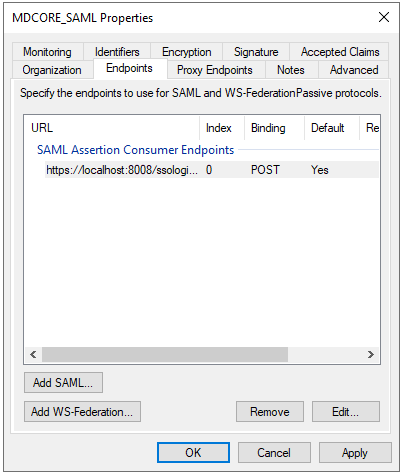Collapse the SAML Assertion Consumer Endpoints group

135,150
